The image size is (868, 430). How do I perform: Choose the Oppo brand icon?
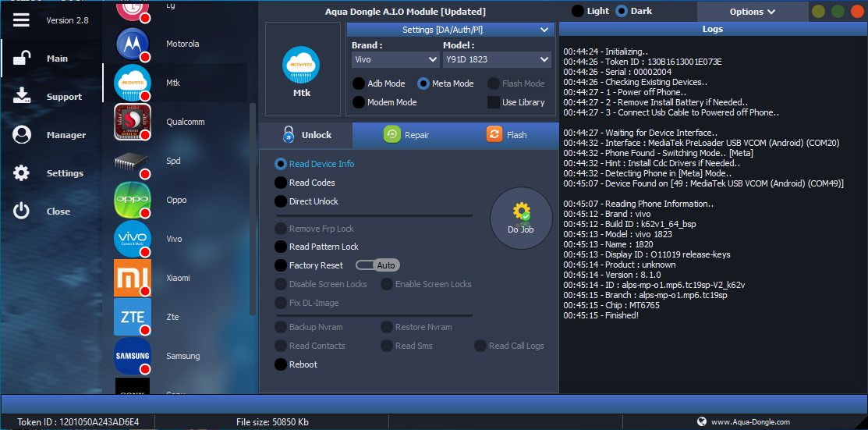tap(133, 200)
